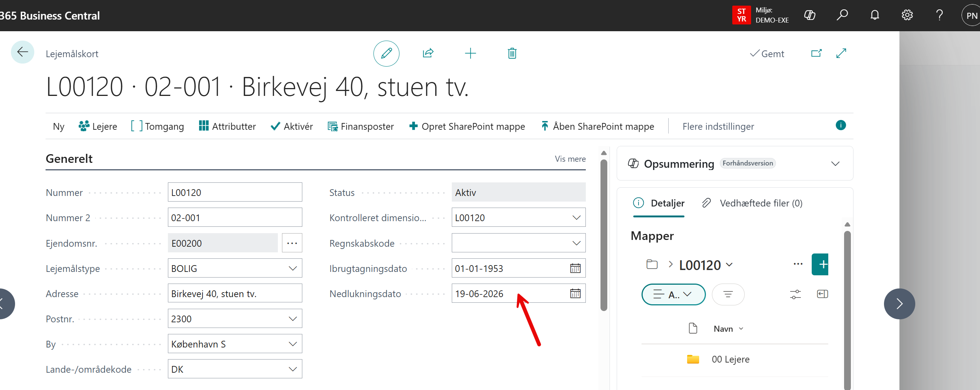Viewport: 980px width, 390px height.
Task: Expand the Regnskabskode dropdown
Action: point(576,243)
